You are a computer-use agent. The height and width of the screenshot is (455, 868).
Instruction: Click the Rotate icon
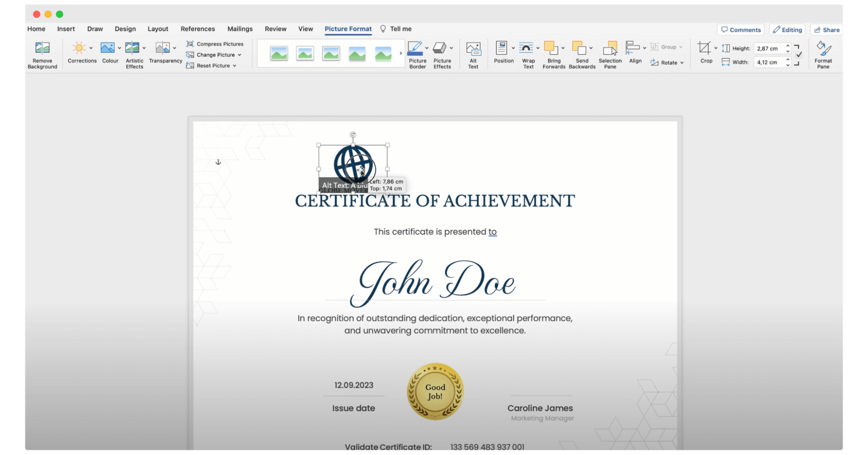[654, 63]
